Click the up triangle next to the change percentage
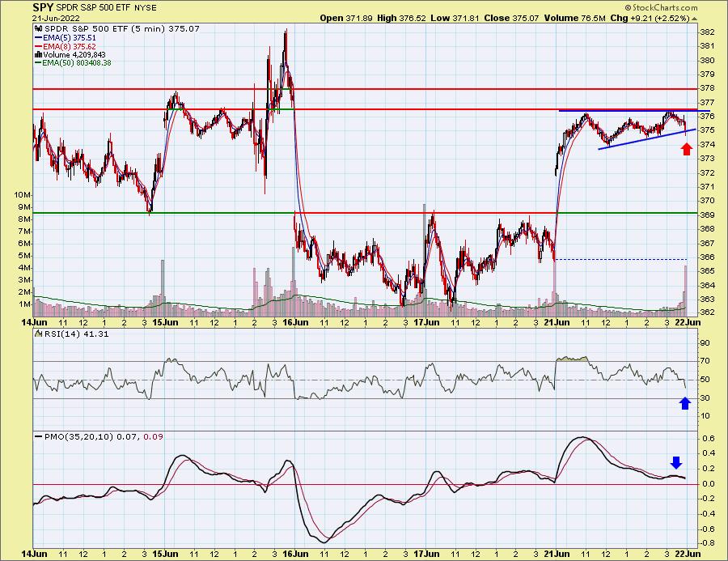Image resolution: width=728 pixels, height=561 pixels. tap(694, 19)
